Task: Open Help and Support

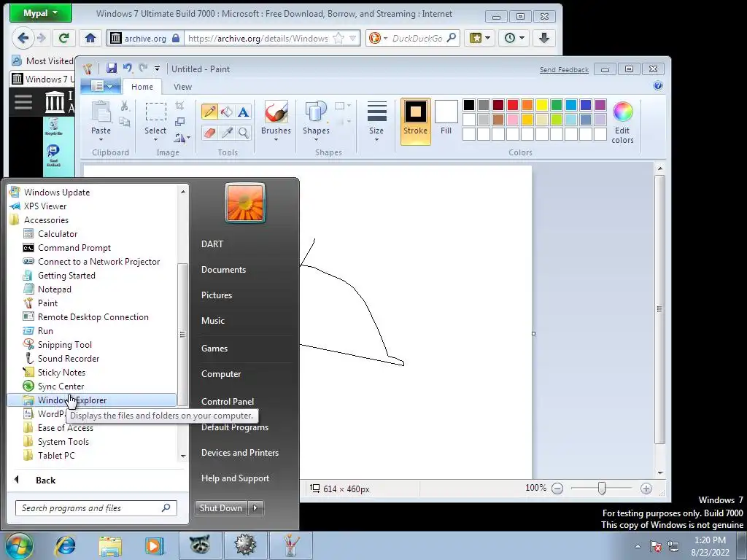Action: [235, 478]
